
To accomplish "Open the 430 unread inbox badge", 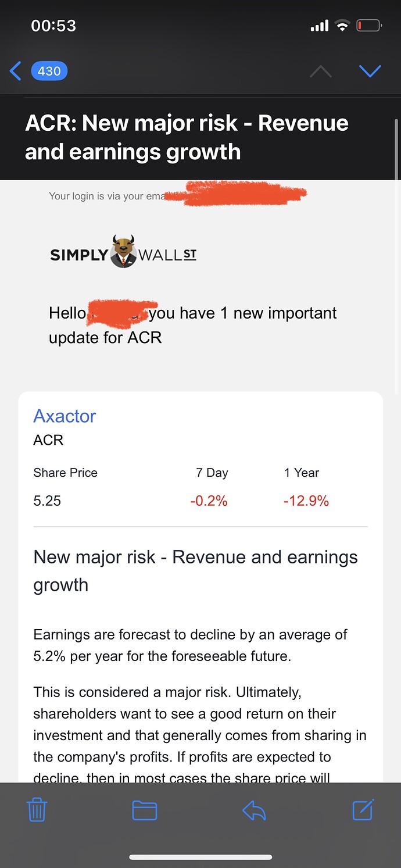I will click(49, 71).
